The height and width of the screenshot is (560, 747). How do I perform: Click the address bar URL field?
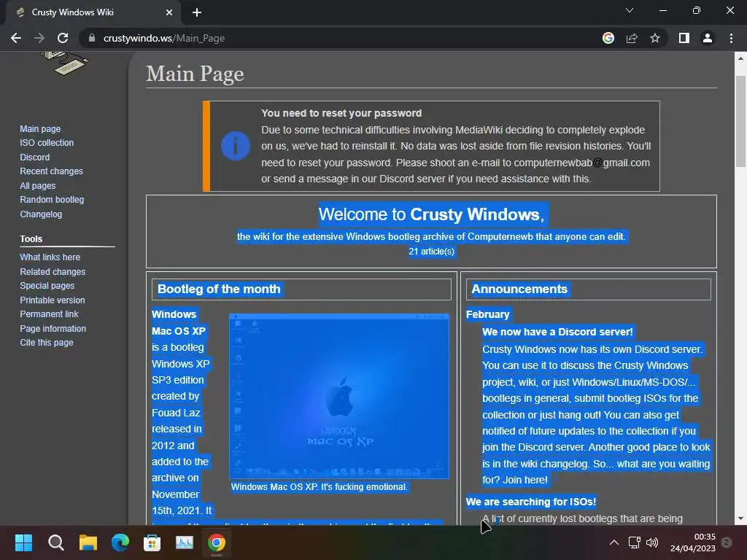pyautogui.click(x=343, y=38)
